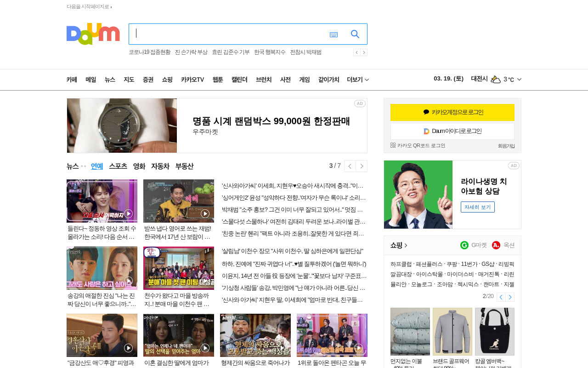Image resolution: width=588 pixels, height=368 pixels.
Task: Click the weather cloud icon
Action: (496, 79)
